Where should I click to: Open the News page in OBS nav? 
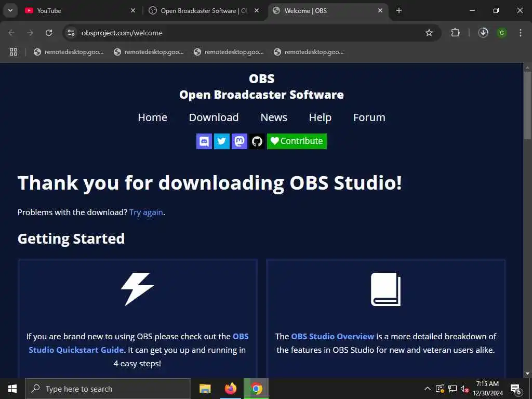274,117
